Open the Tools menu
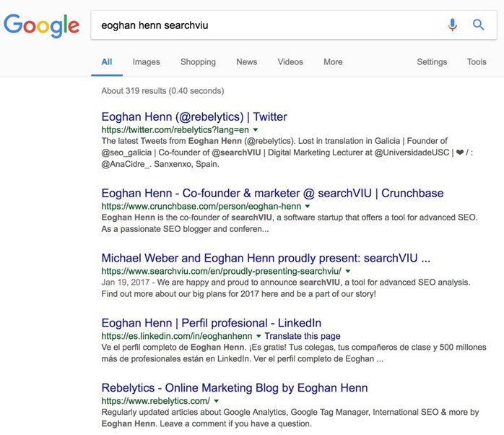 pos(477,61)
